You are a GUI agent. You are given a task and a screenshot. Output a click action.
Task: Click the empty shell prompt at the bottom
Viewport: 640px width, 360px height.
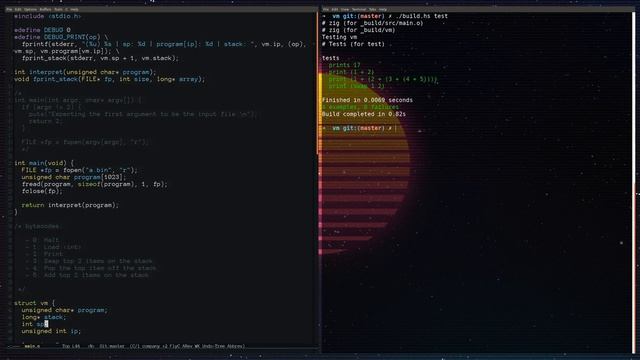(x=359, y=128)
